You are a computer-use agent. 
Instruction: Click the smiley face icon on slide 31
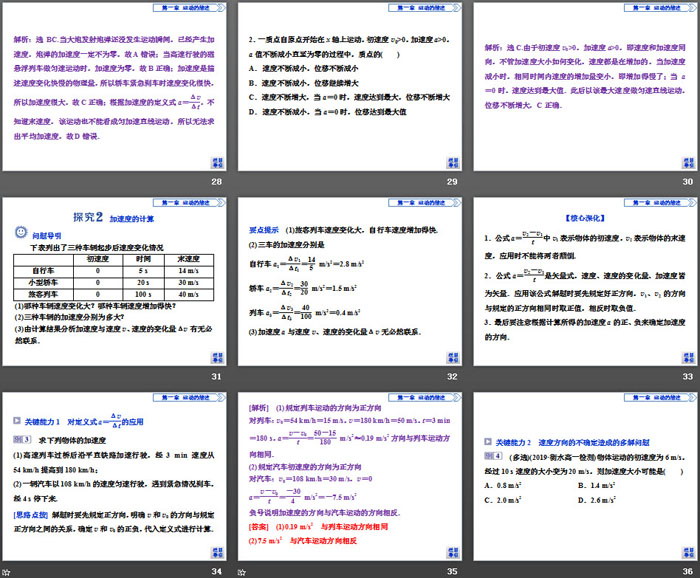click(21, 232)
